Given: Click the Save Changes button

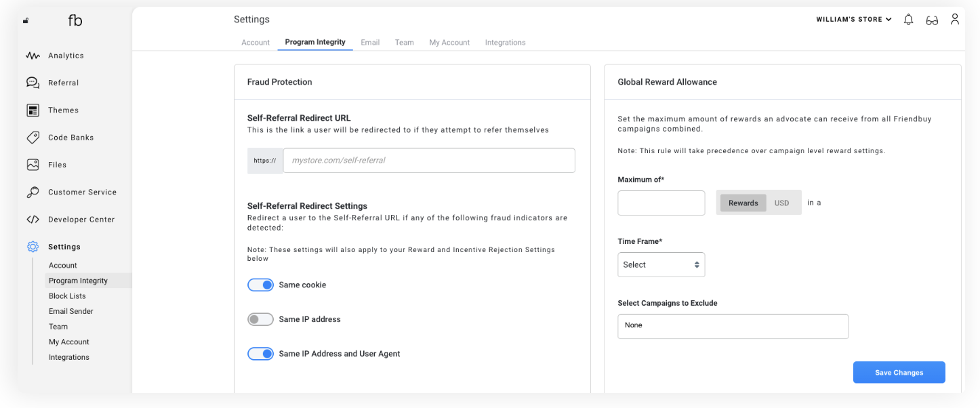Looking at the screenshot, I should click(899, 373).
